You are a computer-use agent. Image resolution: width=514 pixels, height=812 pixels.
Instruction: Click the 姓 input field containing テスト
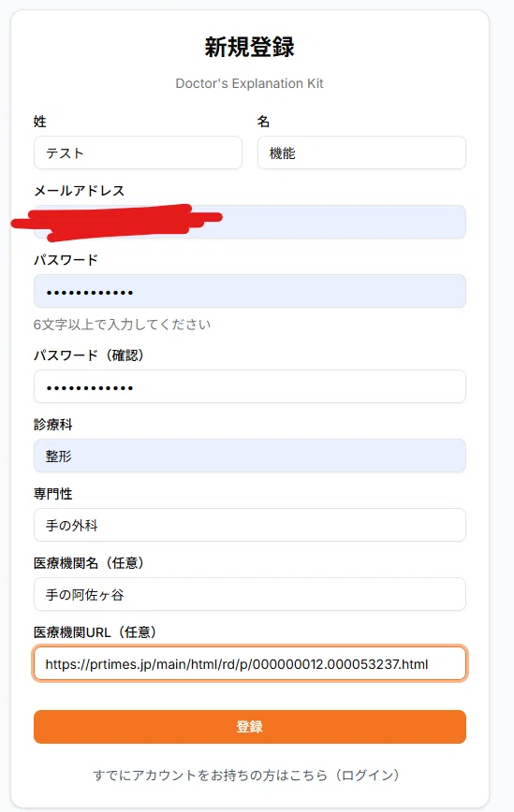click(138, 152)
